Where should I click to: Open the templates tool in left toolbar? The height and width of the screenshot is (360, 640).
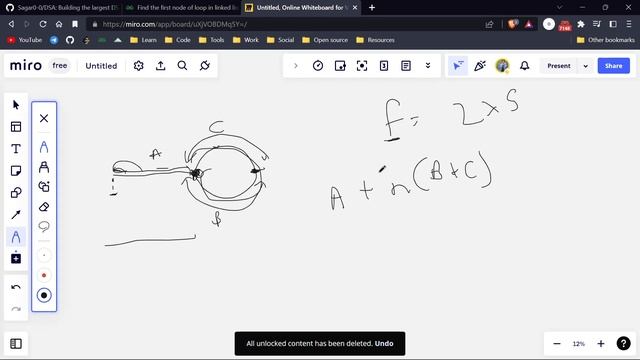click(x=16, y=127)
